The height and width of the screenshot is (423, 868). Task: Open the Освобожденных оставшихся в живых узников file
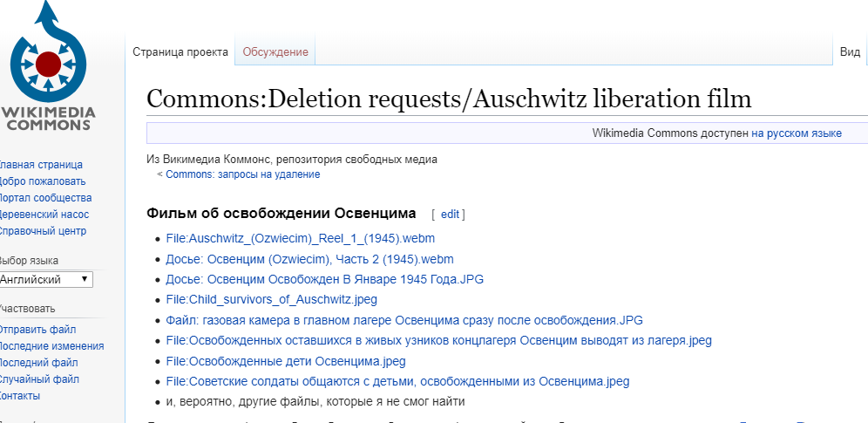pyautogui.click(x=438, y=340)
